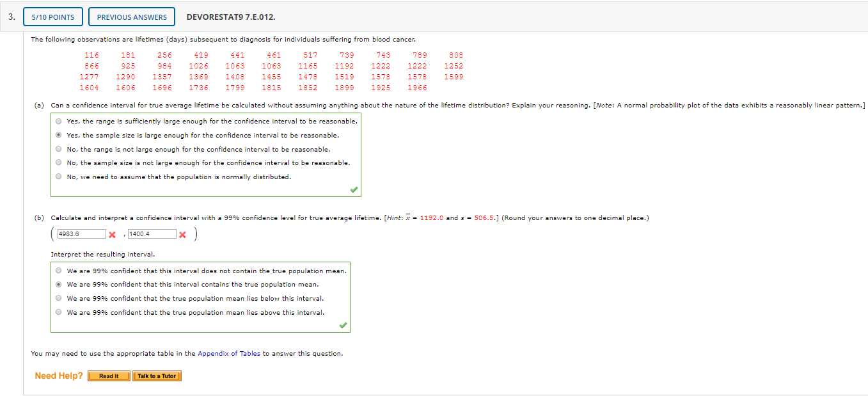Select 'No, the range is not large enough'
The width and height of the screenshot is (868, 396).
coord(58,149)
